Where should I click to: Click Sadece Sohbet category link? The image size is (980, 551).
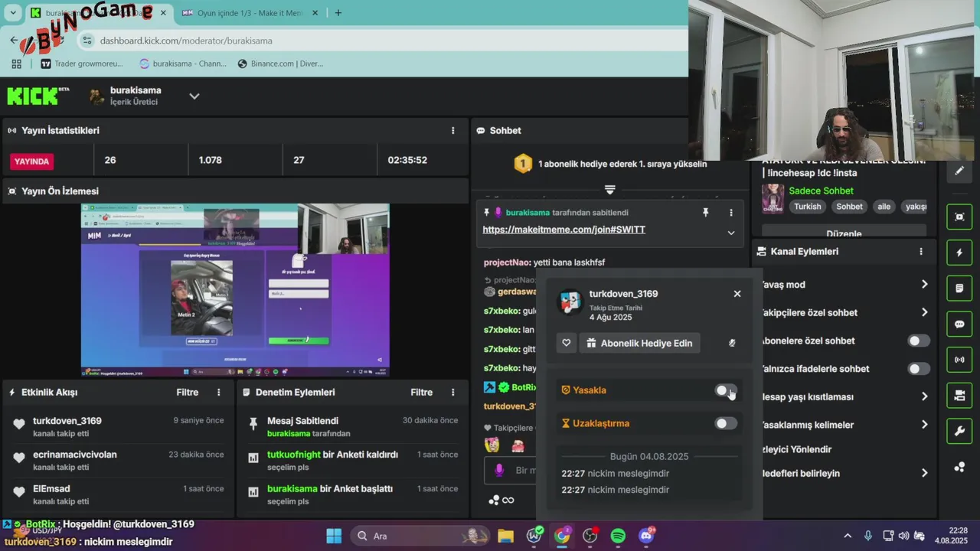pos(821,191)
